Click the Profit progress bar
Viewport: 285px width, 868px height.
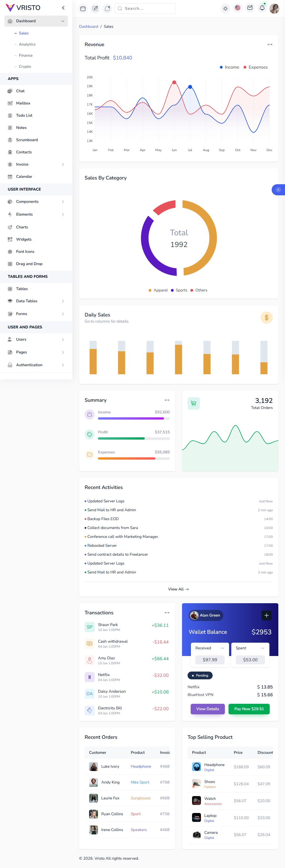[134, 438]
